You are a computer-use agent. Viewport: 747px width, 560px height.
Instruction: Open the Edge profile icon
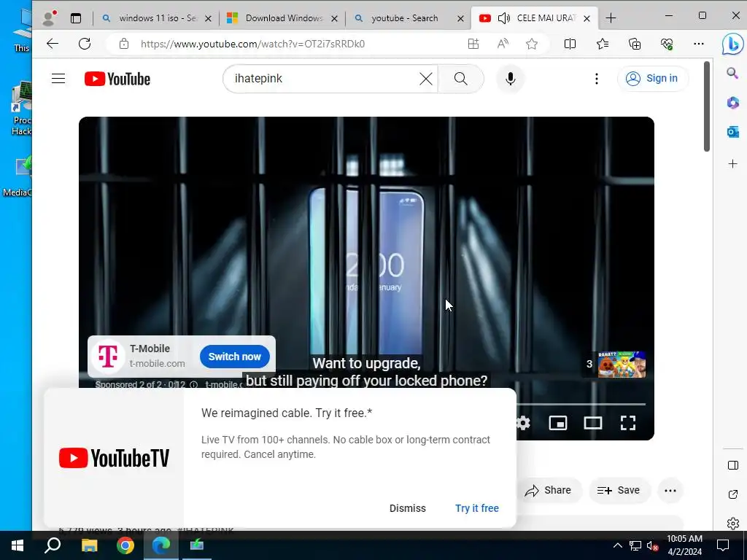(x=49, y=18)
